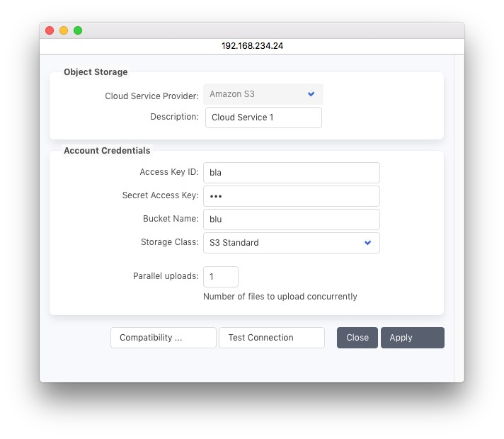Focus the Parallel uploads number field

[220, 277]
